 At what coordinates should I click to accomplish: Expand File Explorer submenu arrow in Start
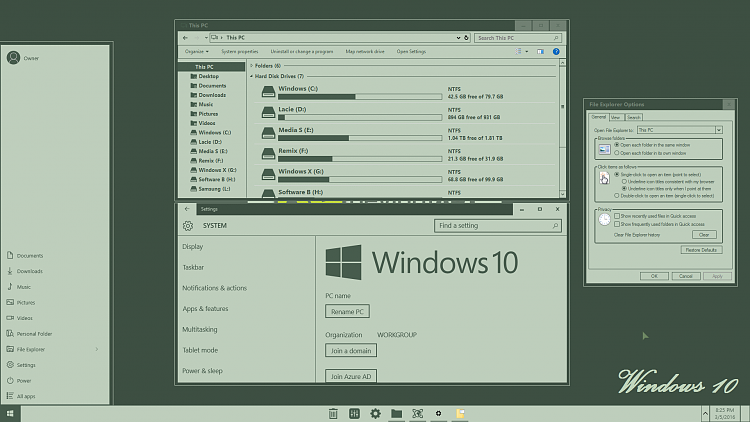tap(97, 349)
